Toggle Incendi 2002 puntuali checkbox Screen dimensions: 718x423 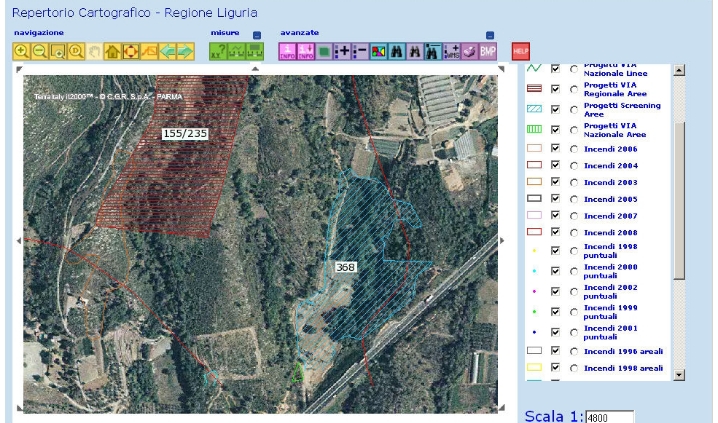[555, 292]
